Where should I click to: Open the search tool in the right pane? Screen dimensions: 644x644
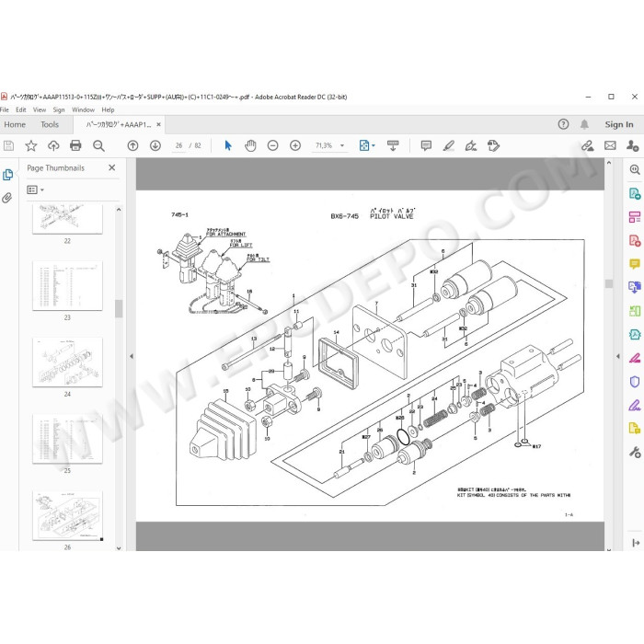pyautogui.click(x=635, y=169)
